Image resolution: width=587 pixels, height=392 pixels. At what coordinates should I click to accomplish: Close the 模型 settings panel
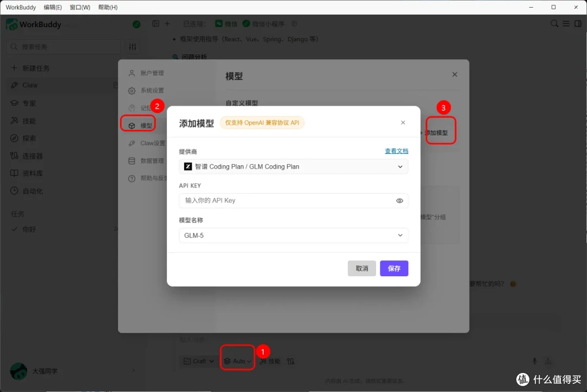454,74
